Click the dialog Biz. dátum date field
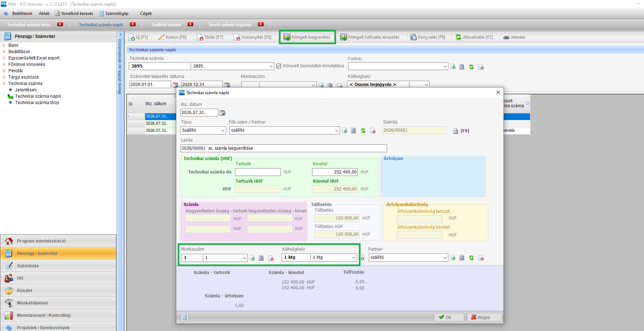Image resolution: width=644 pixels, height=331 pixels. coord(199,113)
